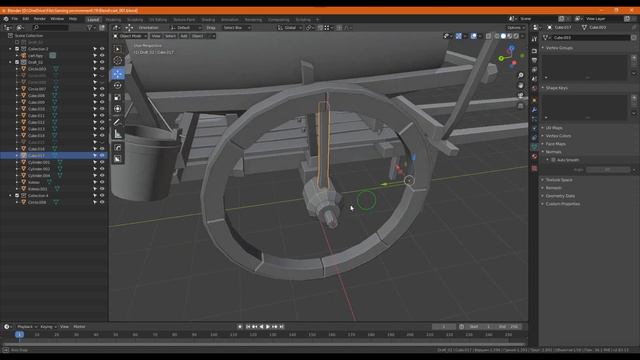
Task: Click the Play animation button
Action: point(268,327)
